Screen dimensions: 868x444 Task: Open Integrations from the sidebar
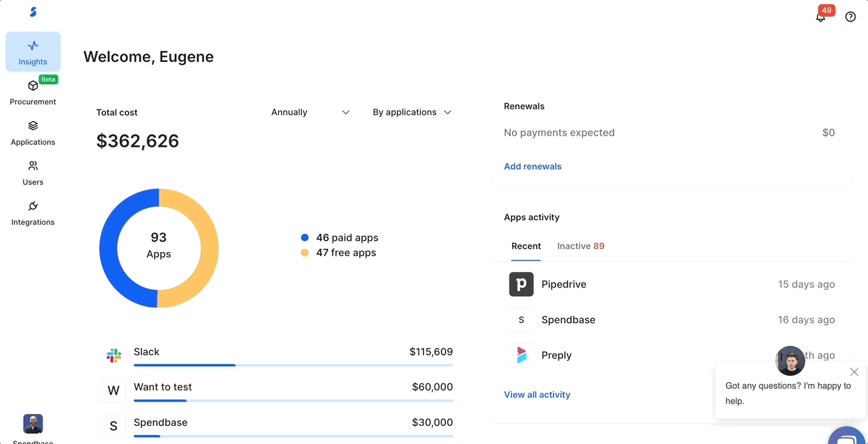click(x=33, y=214)
